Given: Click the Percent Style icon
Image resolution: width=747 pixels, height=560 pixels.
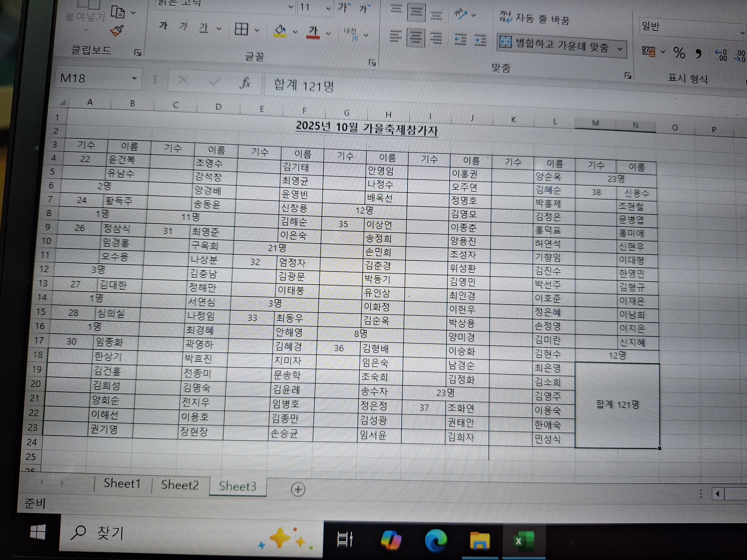Looking at the screenshot, I should (x=679, y=53).
